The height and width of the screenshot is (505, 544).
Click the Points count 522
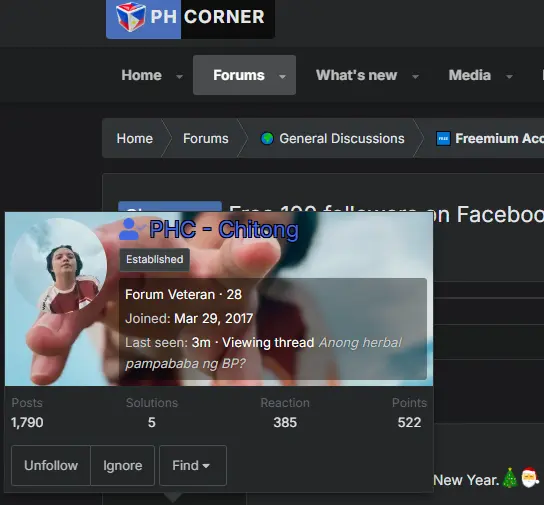pos(409,422)
